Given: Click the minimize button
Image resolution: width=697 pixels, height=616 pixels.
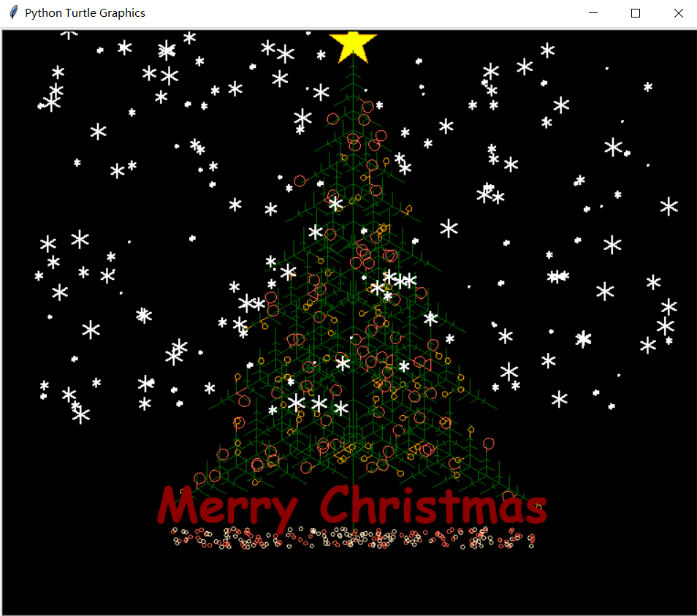Looking at the screenshot, I should [x=593, y=12].
